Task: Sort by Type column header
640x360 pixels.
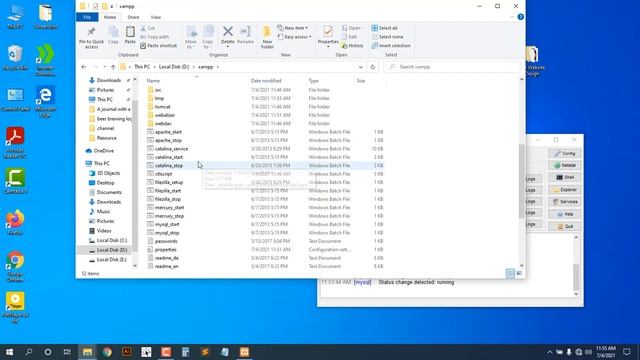Action: coord(313,81)
